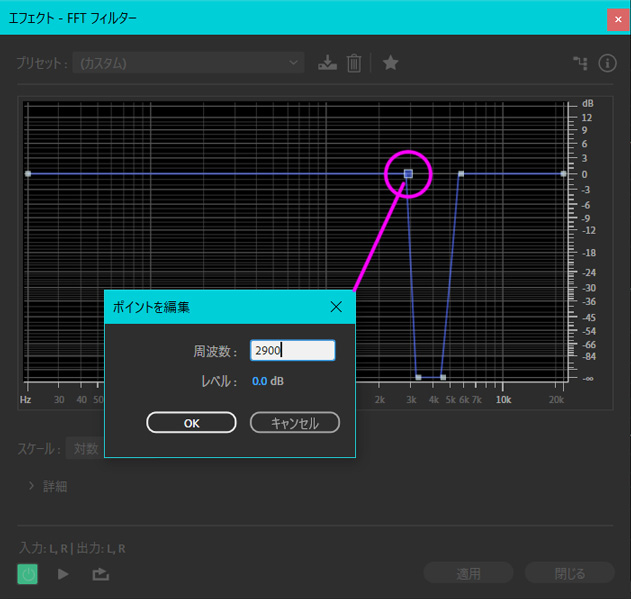Click the delete preset trash icon
Screen dimensions: 631x599
coord(353,63)
